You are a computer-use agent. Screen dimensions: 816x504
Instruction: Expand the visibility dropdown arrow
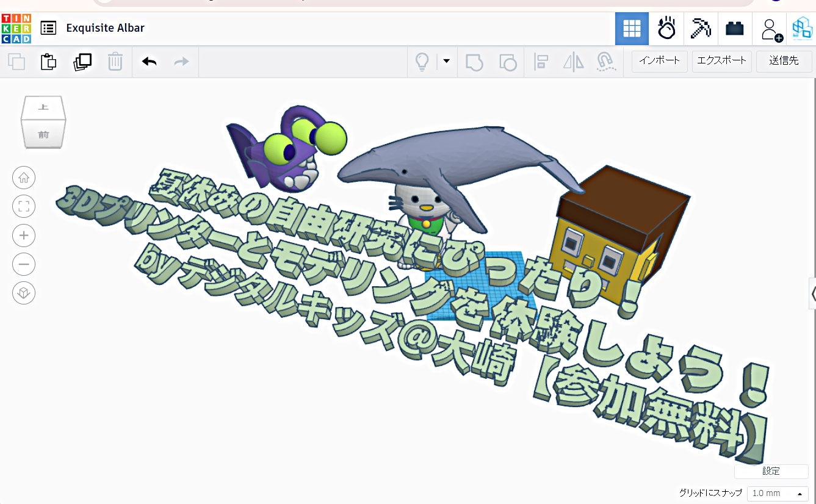(x=446, y=61)
